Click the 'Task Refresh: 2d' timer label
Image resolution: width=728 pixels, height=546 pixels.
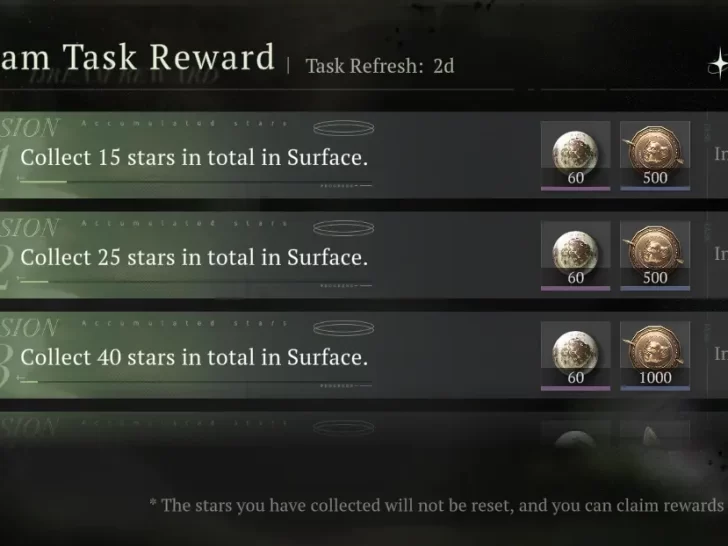tap(379, 66)
